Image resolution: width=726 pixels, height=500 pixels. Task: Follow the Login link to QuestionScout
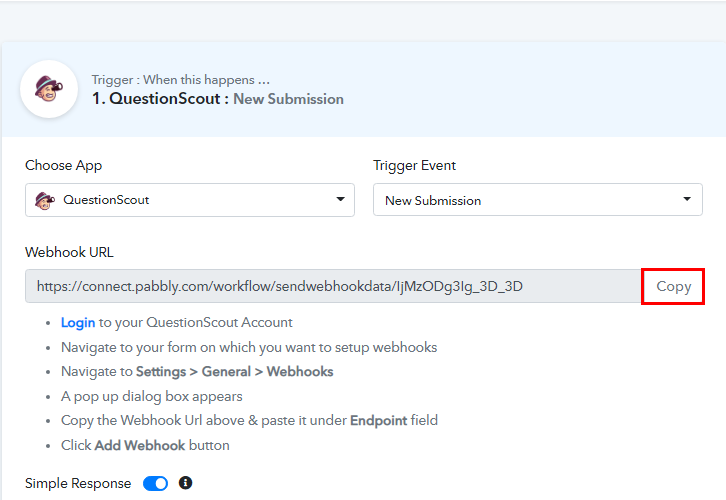tap(78, 322)
